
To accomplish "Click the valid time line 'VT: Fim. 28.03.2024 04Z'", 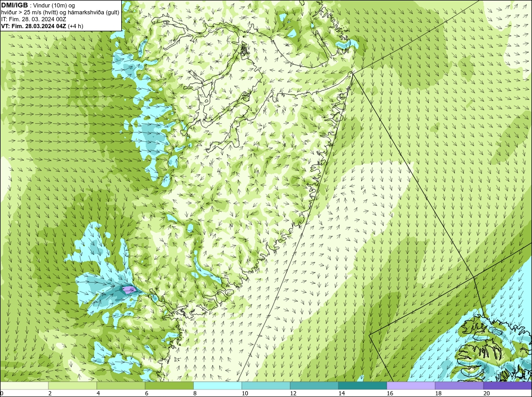I will point(33,26).
